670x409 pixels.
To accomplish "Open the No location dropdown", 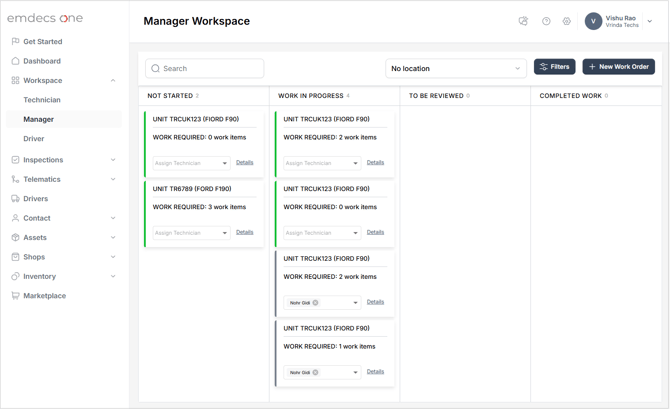I will [456, 68].
